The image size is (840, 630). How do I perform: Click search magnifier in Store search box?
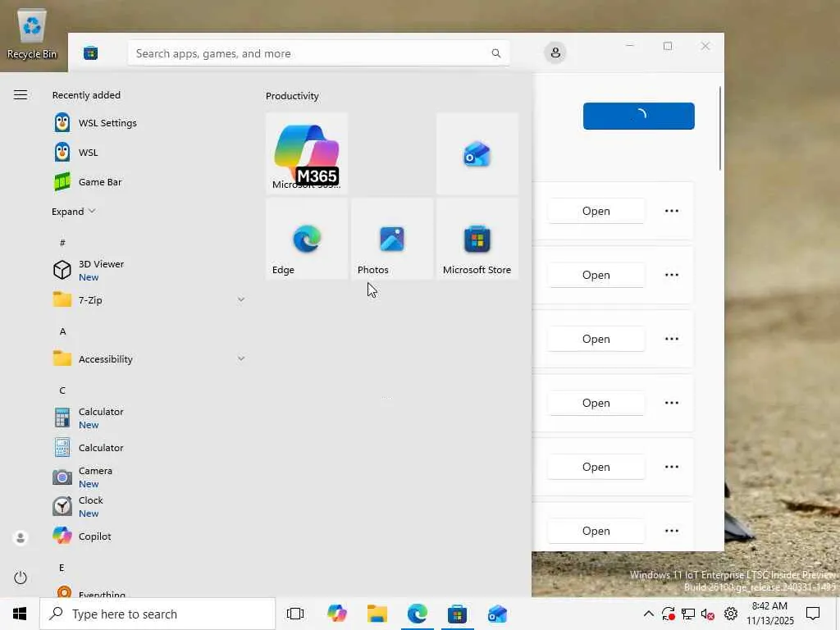point(496,53)
